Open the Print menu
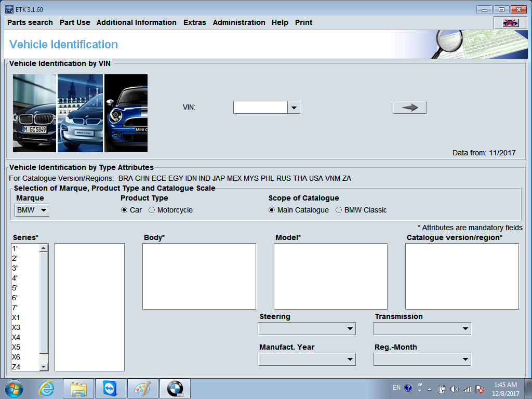 click(303, 22)
